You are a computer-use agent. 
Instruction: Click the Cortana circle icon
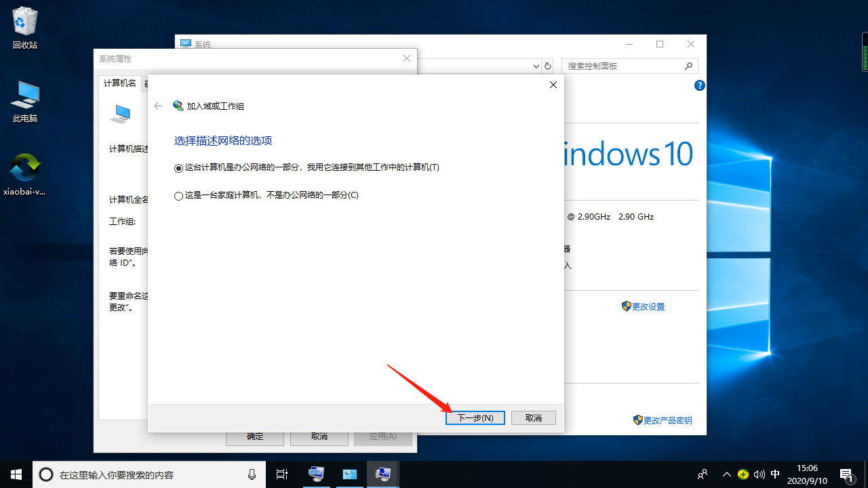point(46,474)
